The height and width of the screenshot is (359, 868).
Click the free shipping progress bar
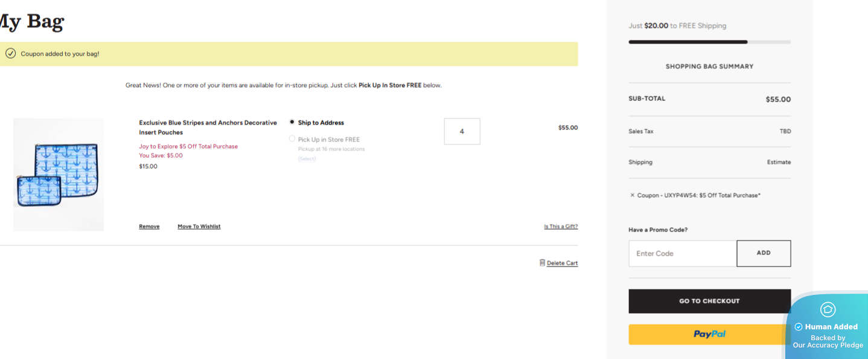pyautogui.click(x=709, y=42)
